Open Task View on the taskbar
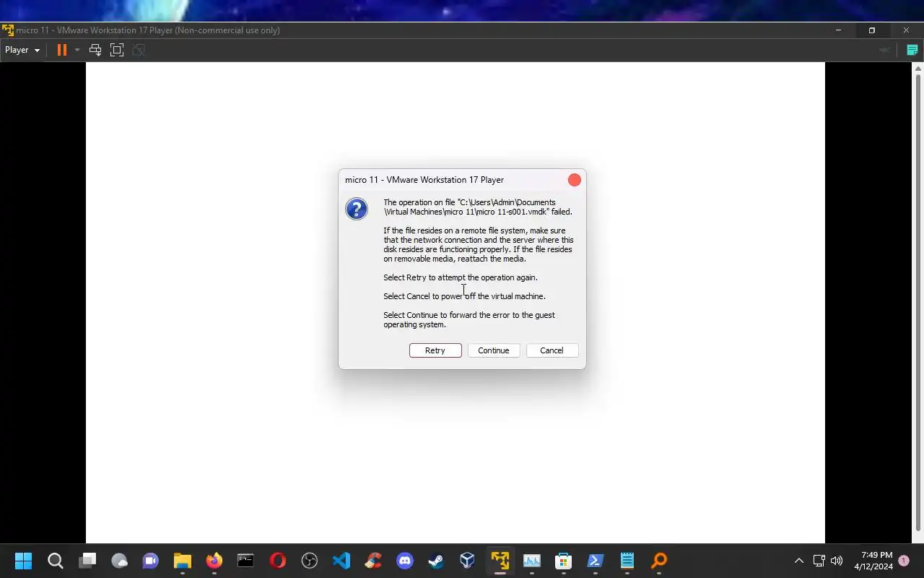 (x=88, y=561)
